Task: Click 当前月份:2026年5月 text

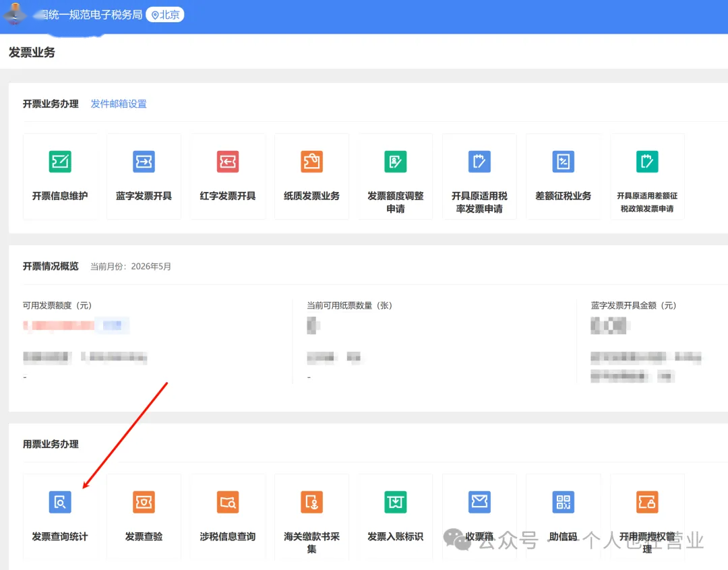Action: [x=131, y=266]
